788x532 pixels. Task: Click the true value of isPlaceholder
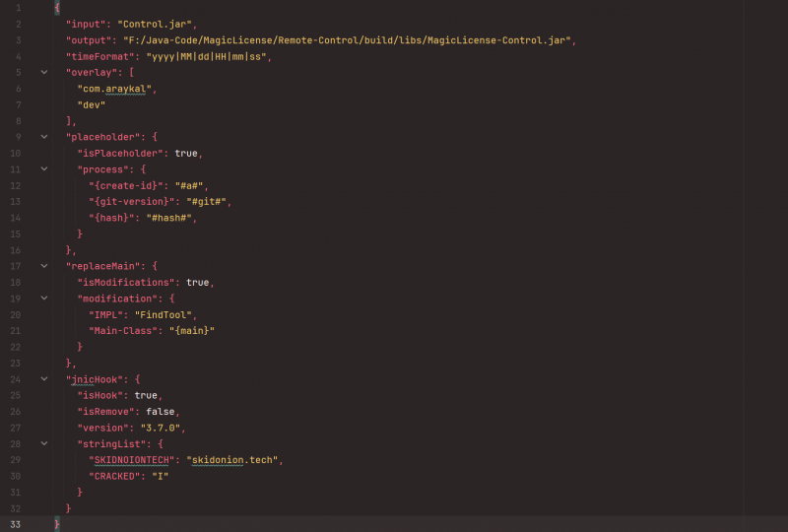186,153
